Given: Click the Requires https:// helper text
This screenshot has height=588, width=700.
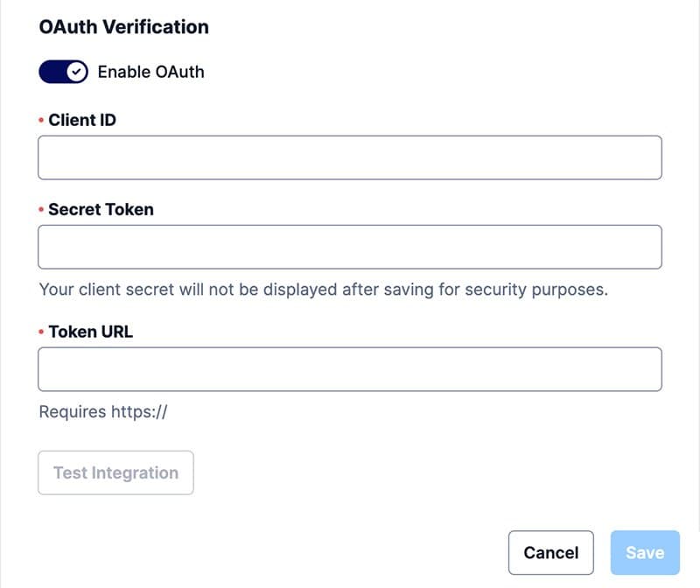Looking at the screenshot, I should [x=101, y=411].
